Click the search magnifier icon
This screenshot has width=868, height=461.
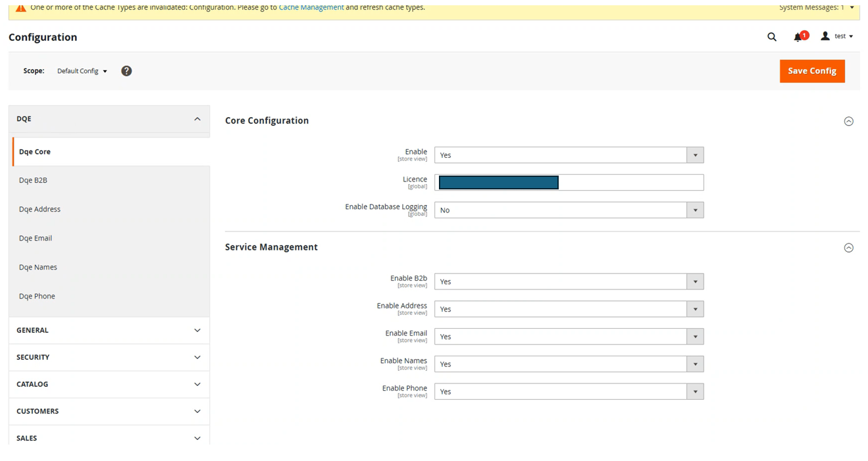772,37
